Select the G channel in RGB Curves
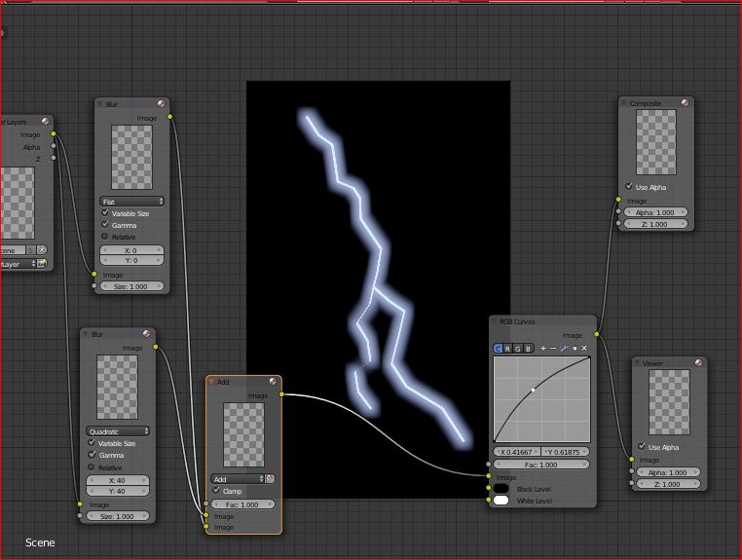742x560 pixels. tap(518, 349)
